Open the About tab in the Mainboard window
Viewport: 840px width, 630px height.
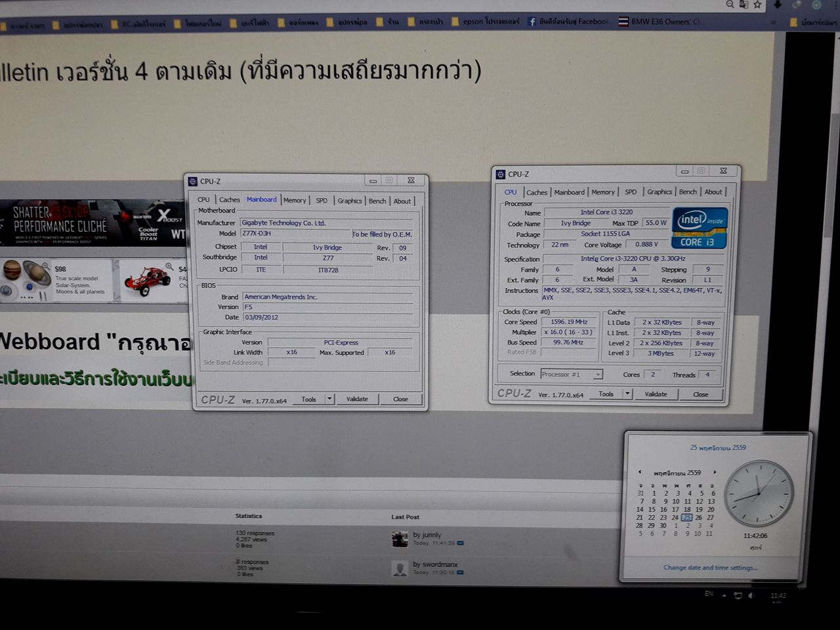tap(402, 201)
